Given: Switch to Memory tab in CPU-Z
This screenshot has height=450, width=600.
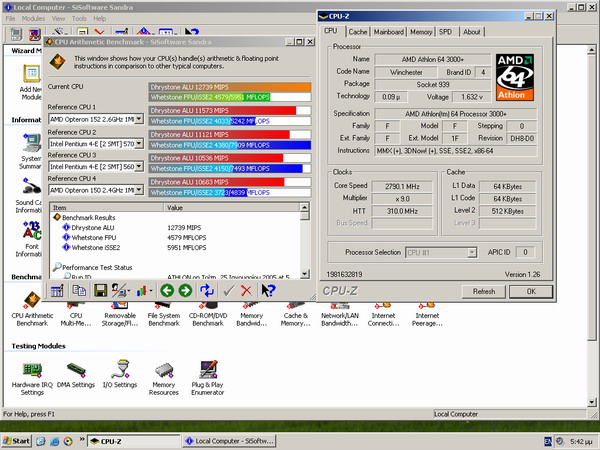Looking at the screenshot, I should point(421,32).
